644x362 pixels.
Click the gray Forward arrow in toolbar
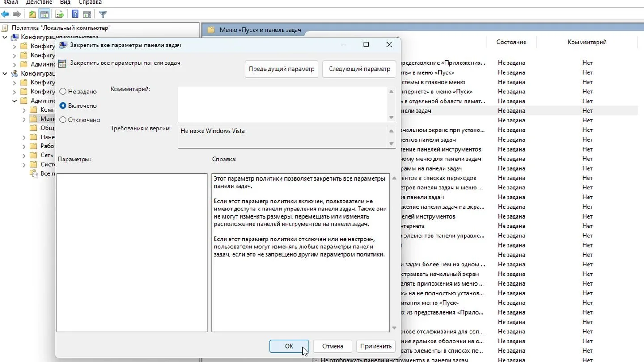17,14
